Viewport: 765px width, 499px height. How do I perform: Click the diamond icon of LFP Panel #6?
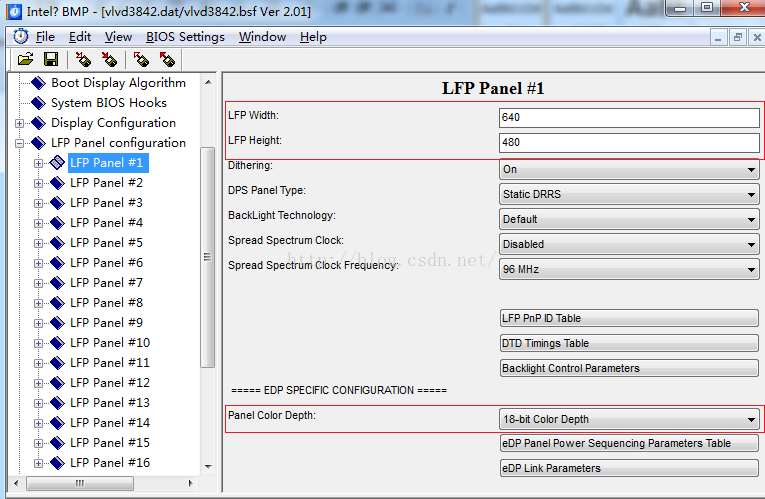tap(57, 263)
